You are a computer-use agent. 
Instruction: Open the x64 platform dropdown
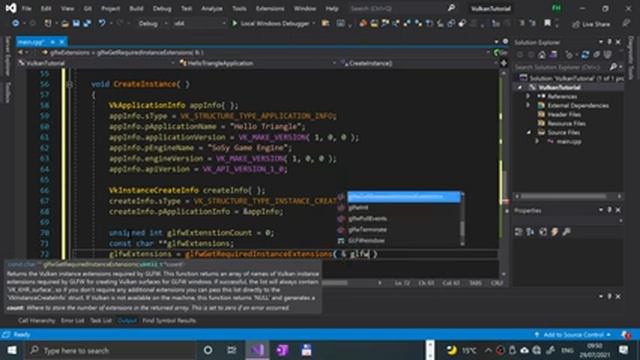click(x=200, y=24)
